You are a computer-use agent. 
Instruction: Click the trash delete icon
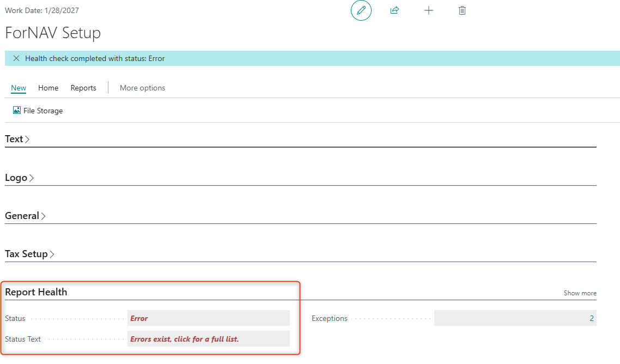tap(462, 10)
